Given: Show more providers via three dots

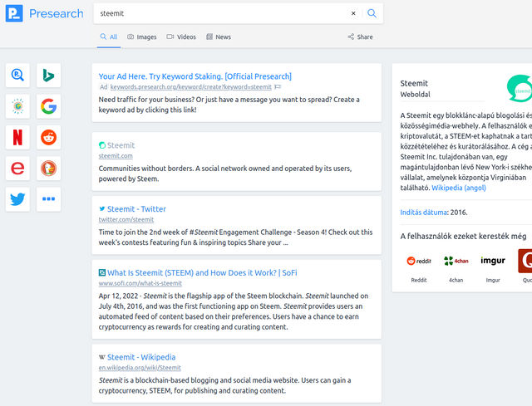Looking at the screenshot, I should coord(48,199).
